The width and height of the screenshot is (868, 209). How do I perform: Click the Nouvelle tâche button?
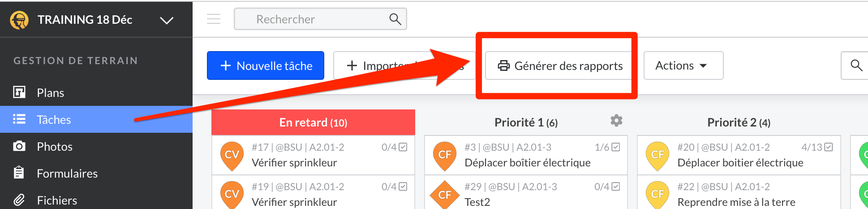[x=266, y=65]
